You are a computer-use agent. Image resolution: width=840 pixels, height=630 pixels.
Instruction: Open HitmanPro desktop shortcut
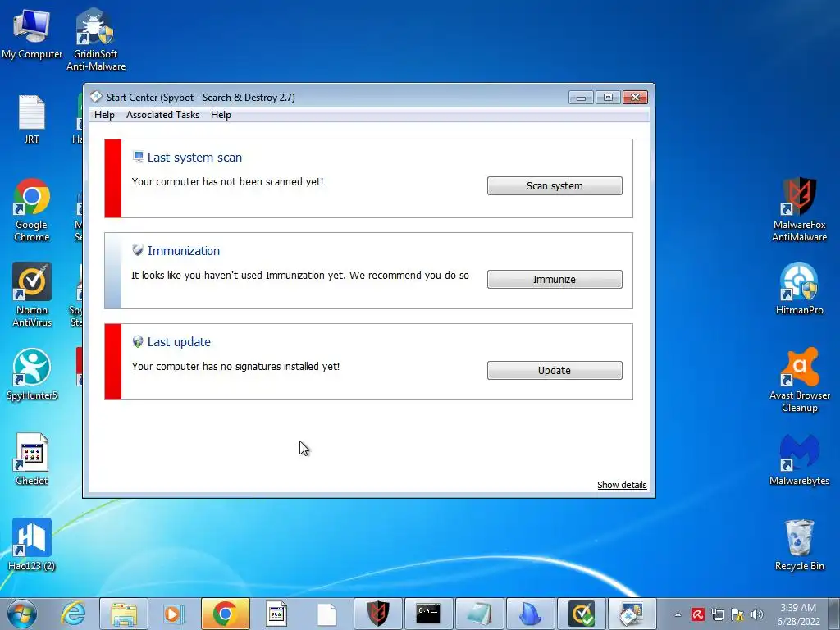click(x=799, y=289)
